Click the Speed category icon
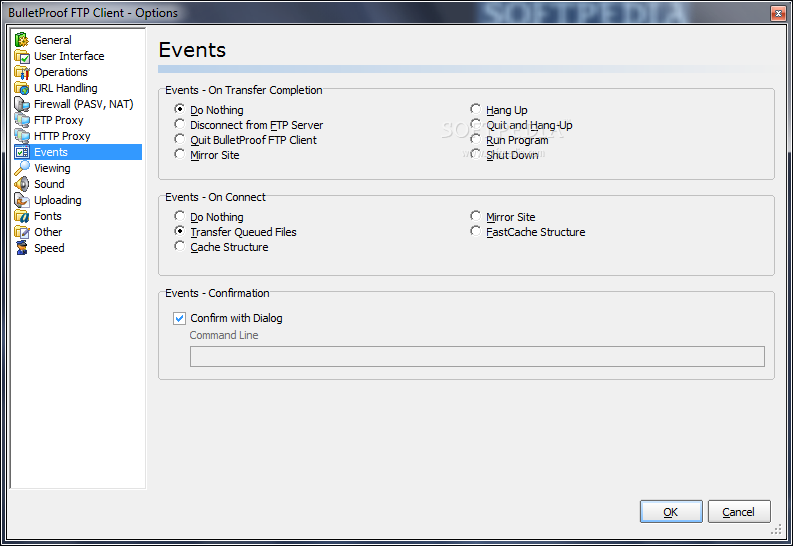The image size is (793, 546). pos(22,248)
